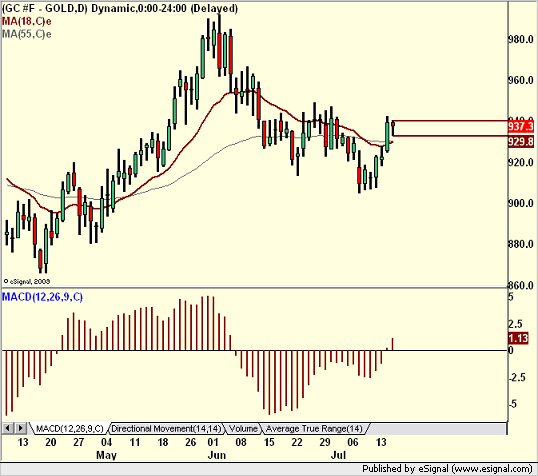Click date label 06 on the time axis
Image resolution: width=538 pixels, height=476 pixels.
pyautogui.click(x=353, y=442)
